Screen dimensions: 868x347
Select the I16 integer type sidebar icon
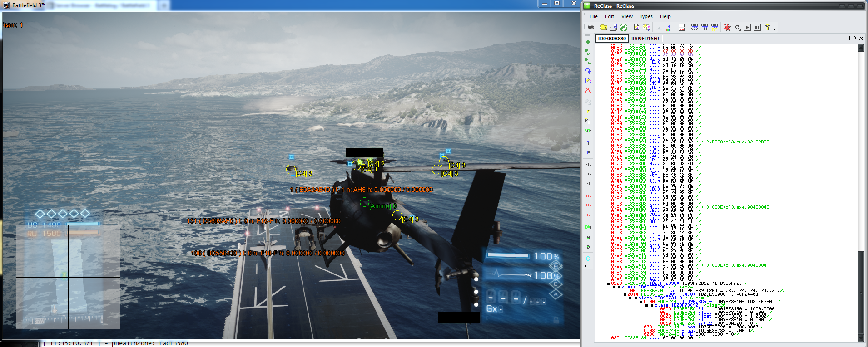[588, 205]
